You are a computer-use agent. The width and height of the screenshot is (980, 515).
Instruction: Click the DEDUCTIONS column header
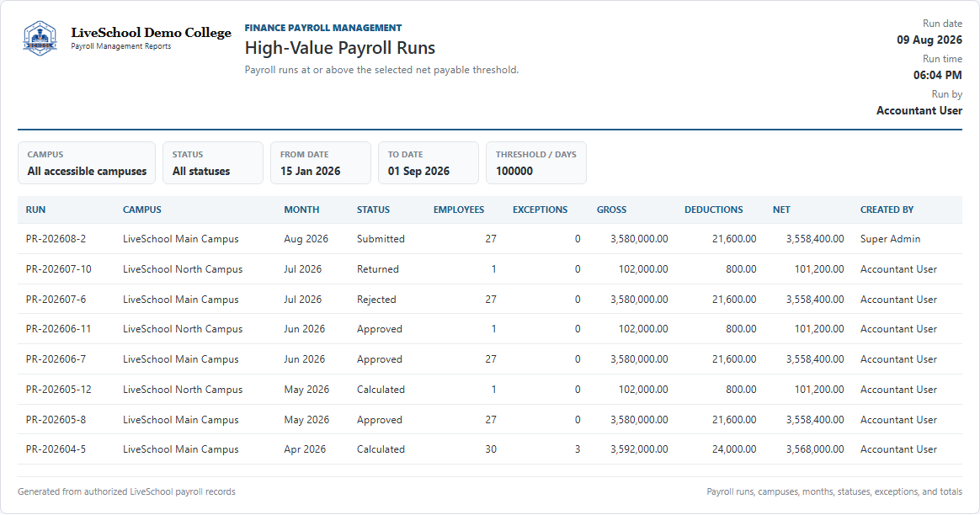coord(714,210)
